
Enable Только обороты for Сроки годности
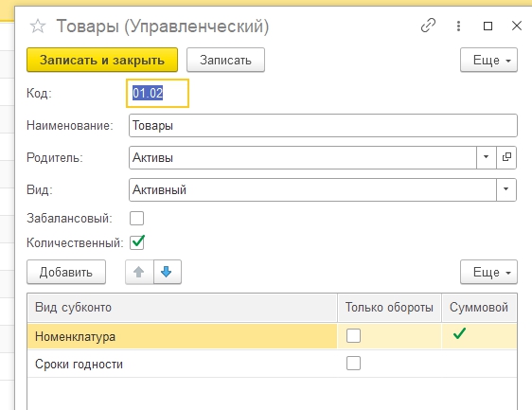pos(353,364)
